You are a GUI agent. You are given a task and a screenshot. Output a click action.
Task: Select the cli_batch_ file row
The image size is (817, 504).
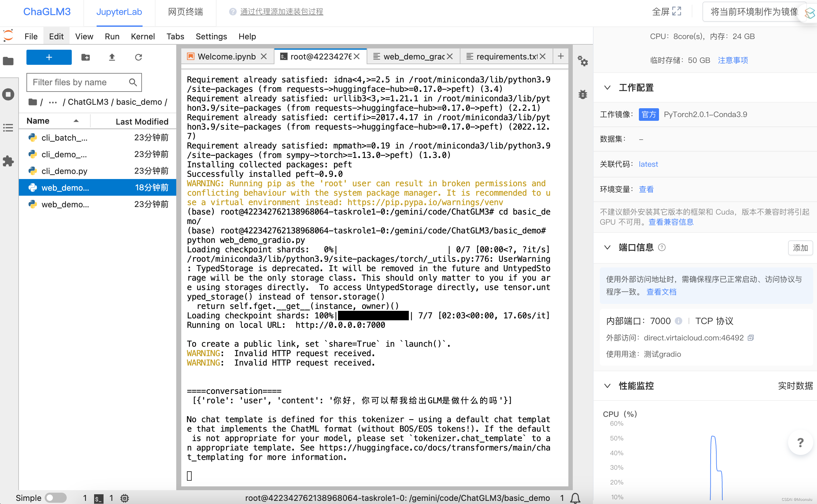[97, 138]
